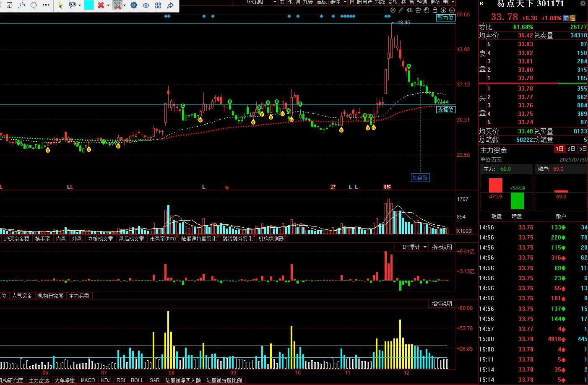Image resolution: width=588 pixels, height=385 pixels.
Task: Toggle the 均线 moving average display
Action: point(380,2)
